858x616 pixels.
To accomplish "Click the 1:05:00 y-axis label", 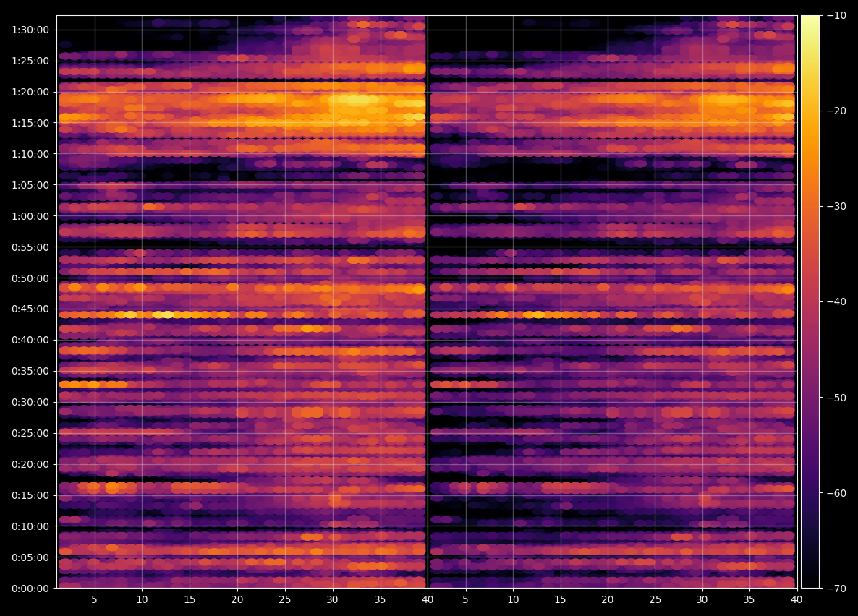I will (30, 185).
